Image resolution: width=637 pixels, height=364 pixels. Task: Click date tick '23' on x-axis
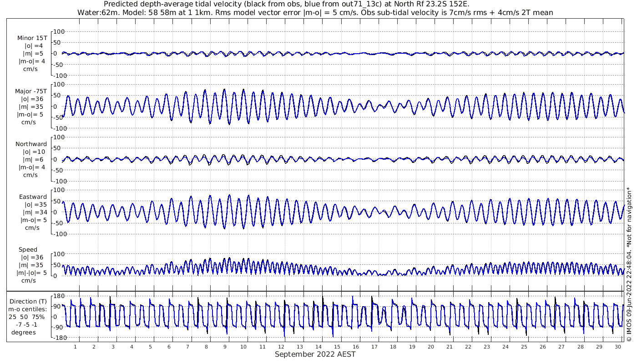[487, 347]
